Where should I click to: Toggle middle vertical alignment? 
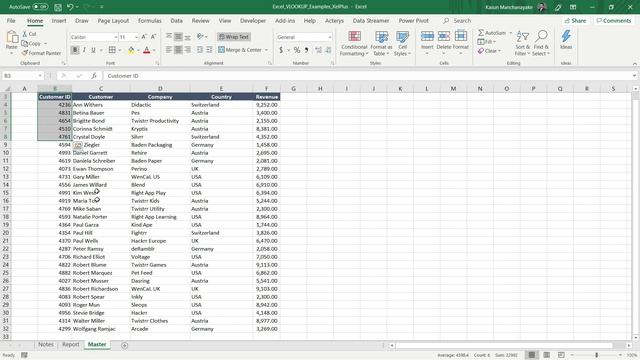coord(178,37)
